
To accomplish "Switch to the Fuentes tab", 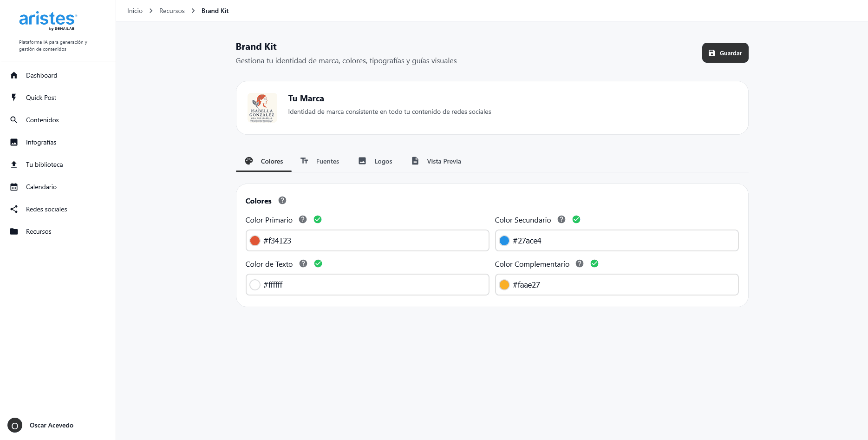I will pyautogui.click(x=320, y=161).
